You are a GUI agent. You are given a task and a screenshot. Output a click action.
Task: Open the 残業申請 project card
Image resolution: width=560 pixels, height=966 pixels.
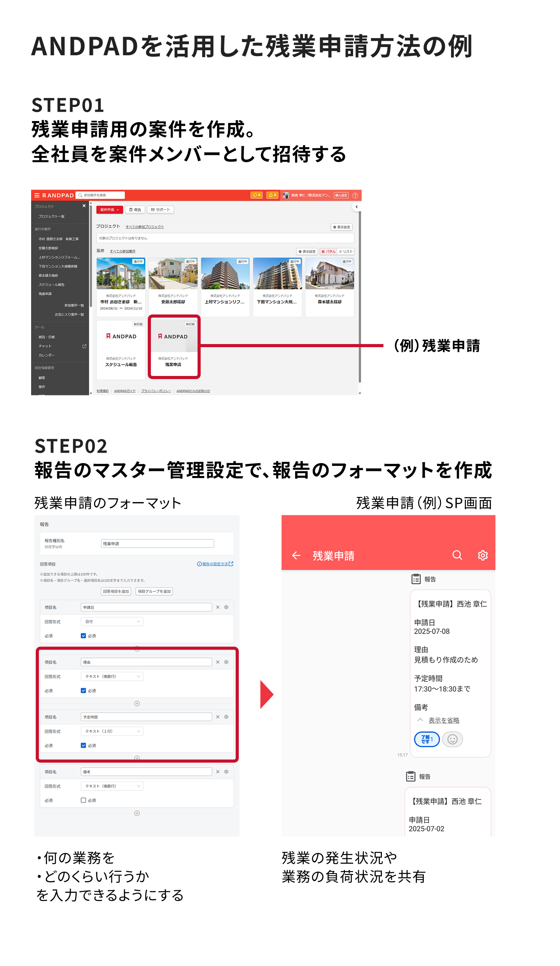(174, 347)
